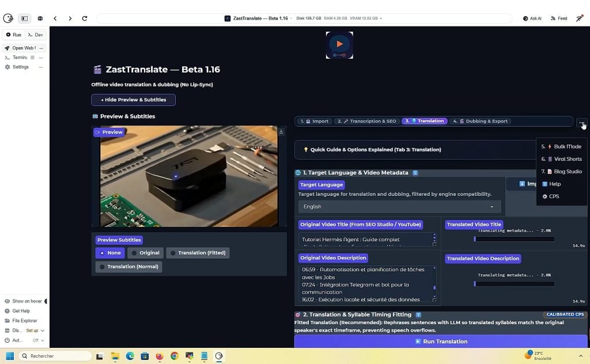Click info icon beside Target Language & Video Metadata
The width and height of the screenshot is (590, 364).
pyautogui.click(x=415, y=173)
